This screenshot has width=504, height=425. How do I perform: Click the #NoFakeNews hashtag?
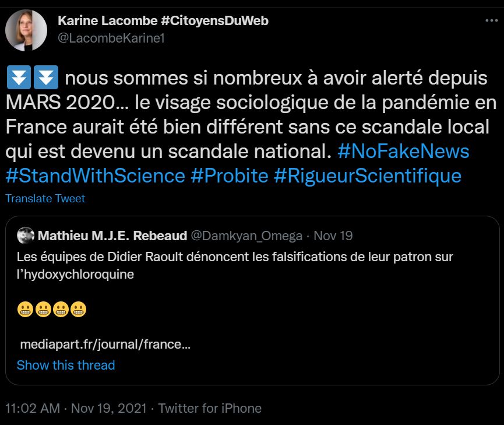(x=403, y=151)
